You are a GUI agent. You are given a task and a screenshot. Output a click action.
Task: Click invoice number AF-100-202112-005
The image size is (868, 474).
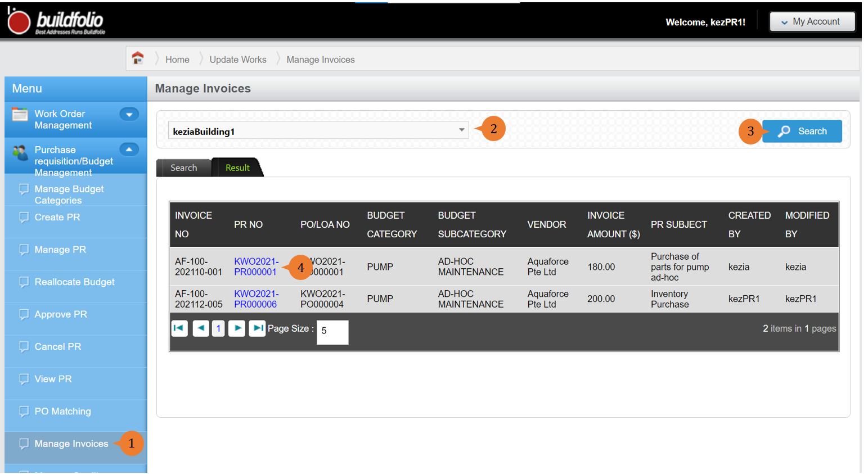pyautogui.click(x=199, y=299)
